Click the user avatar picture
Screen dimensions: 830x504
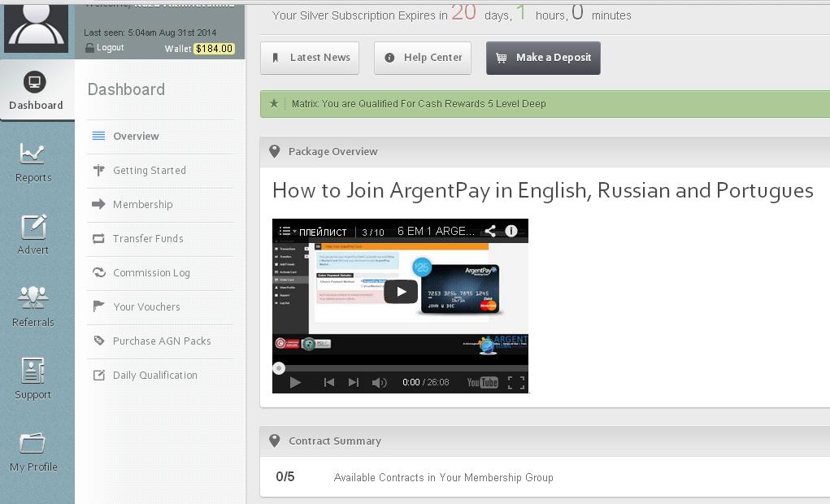[36, 27]
